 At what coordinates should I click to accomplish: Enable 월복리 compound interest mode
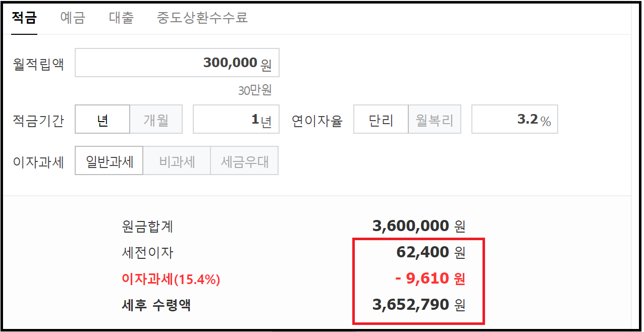pyautogui.click(x=435, y=119)
